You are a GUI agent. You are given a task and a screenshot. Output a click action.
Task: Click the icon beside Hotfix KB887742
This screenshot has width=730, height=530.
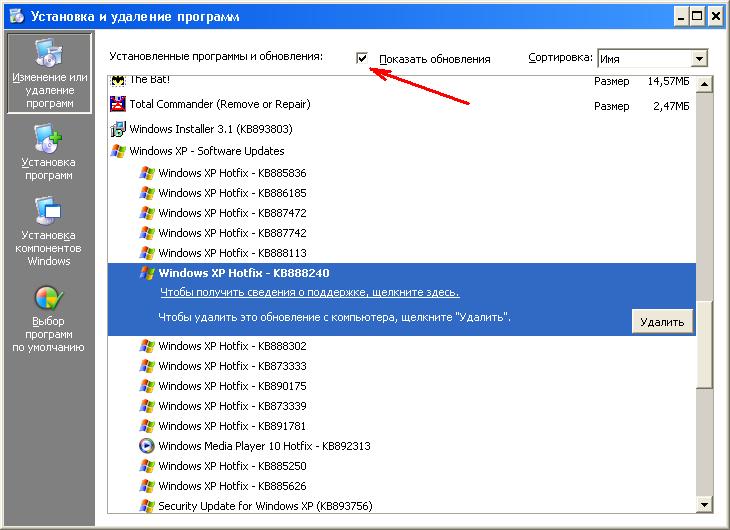[147, 233]
